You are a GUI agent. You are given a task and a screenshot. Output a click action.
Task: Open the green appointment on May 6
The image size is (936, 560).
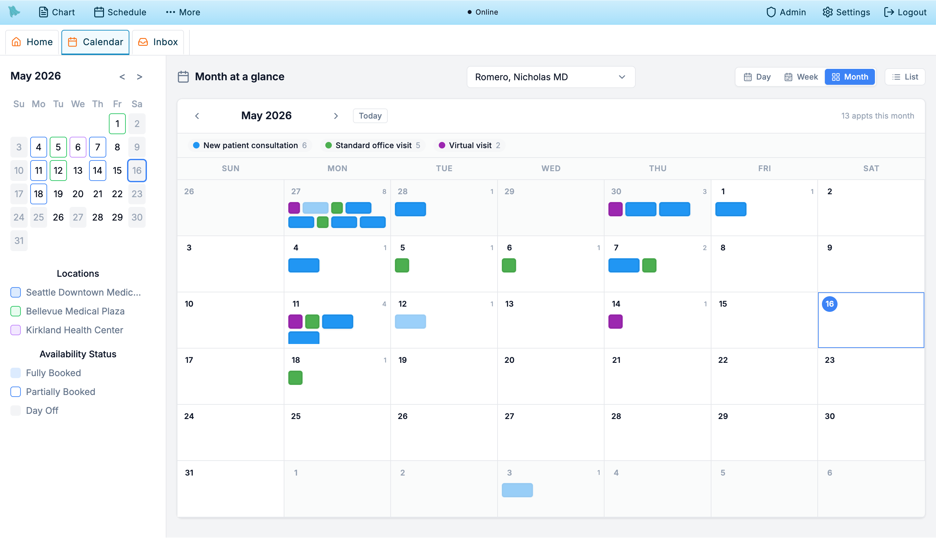click(x=509, y=265)
